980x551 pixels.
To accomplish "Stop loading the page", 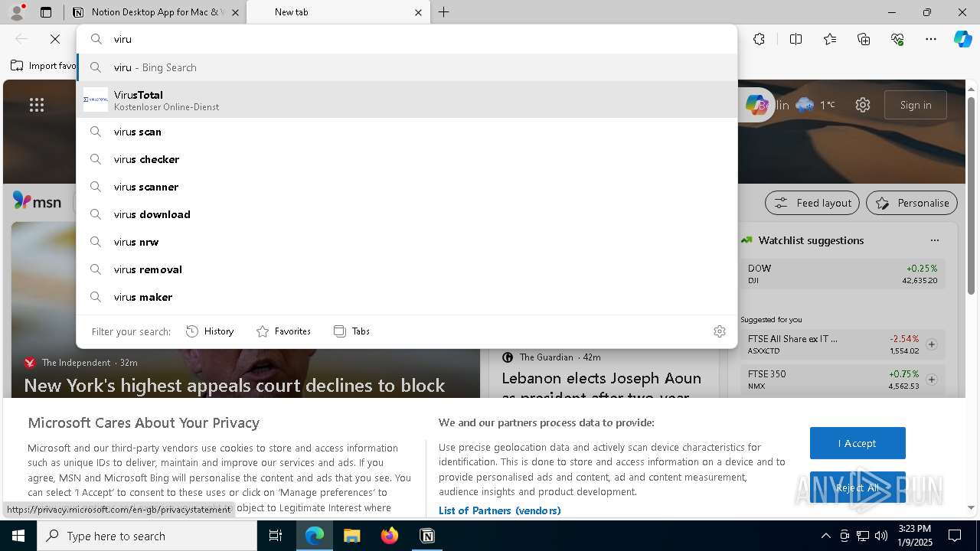I will 55,39.
